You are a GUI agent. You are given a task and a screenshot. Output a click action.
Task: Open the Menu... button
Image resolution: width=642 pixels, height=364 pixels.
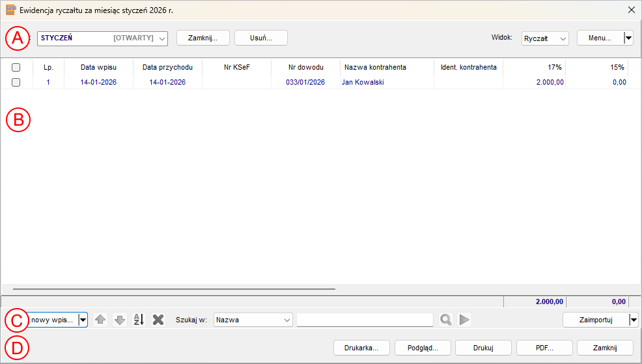(600, 38)
